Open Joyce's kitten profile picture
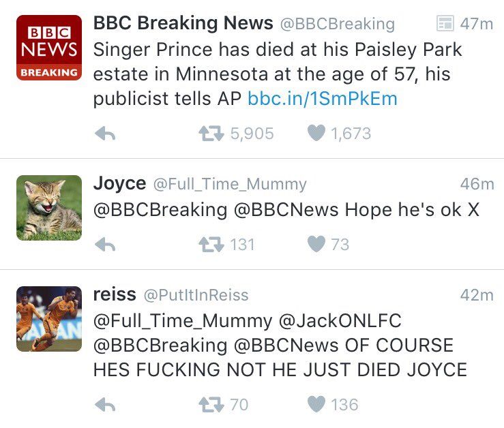Image resolution: width=504 pixels, height=428 pixels. click(49, 208)
